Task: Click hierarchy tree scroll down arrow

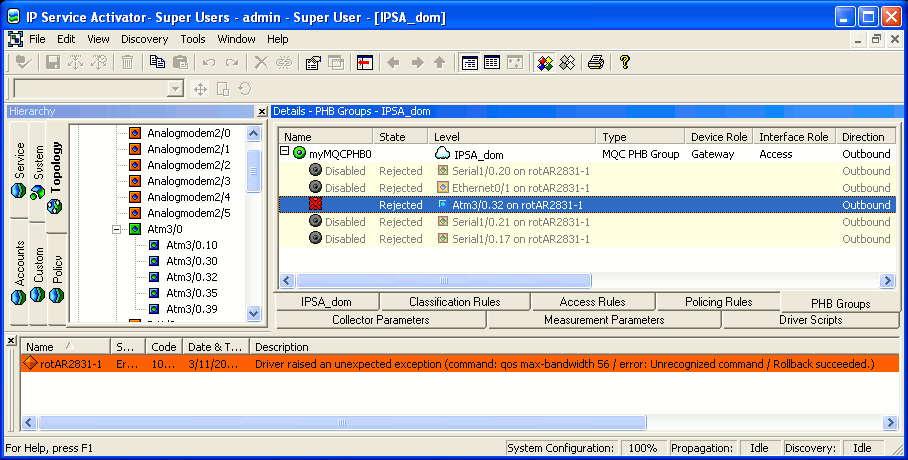Action: point(254,313)
